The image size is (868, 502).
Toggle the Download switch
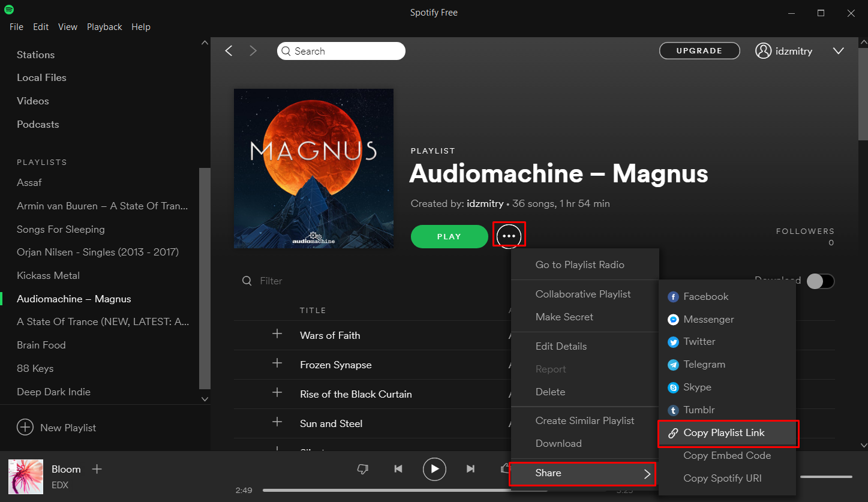click(820, 281)
